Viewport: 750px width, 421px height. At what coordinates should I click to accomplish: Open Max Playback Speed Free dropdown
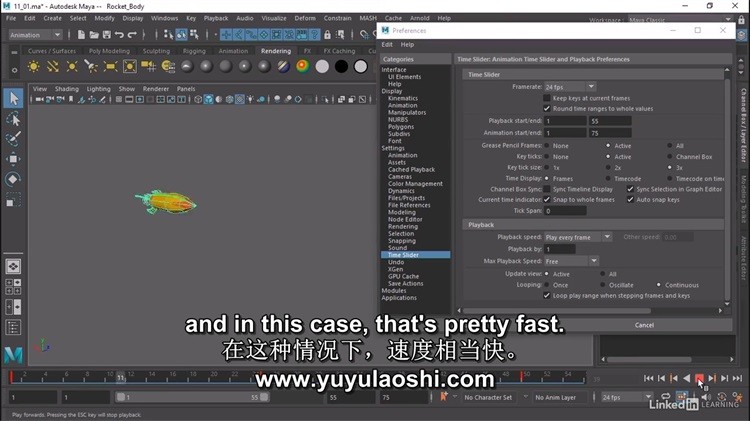coord(572,261)
